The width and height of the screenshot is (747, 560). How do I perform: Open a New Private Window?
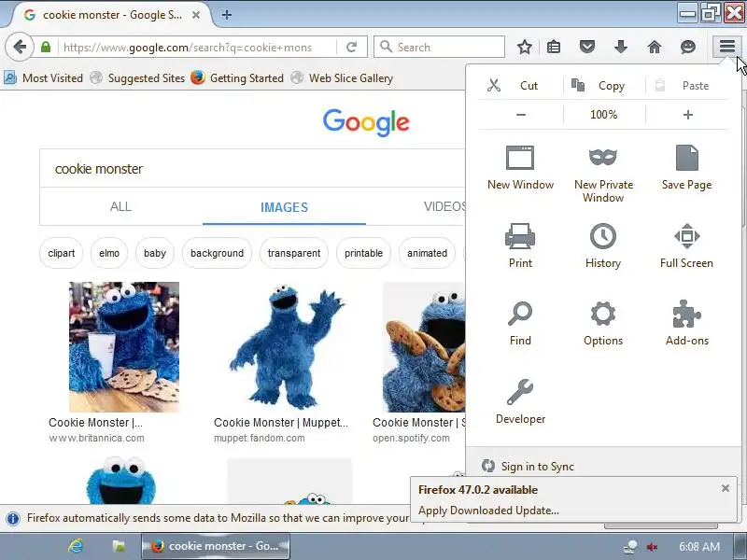point(603,175)
